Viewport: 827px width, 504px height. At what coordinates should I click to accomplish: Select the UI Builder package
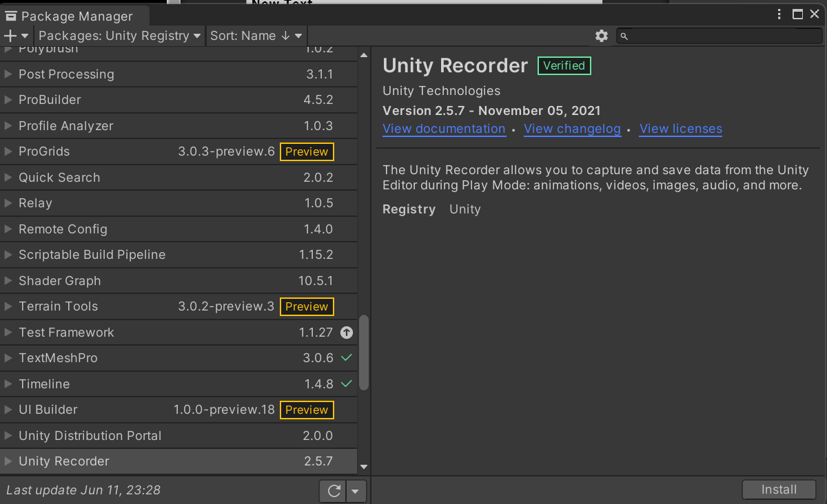(x=178, y=410)
